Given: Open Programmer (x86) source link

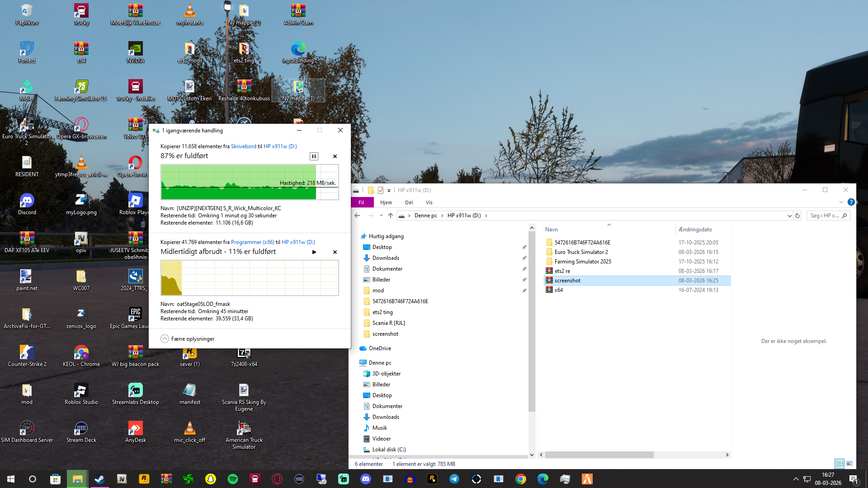Looking at the screenshot, I should [252, 242].
